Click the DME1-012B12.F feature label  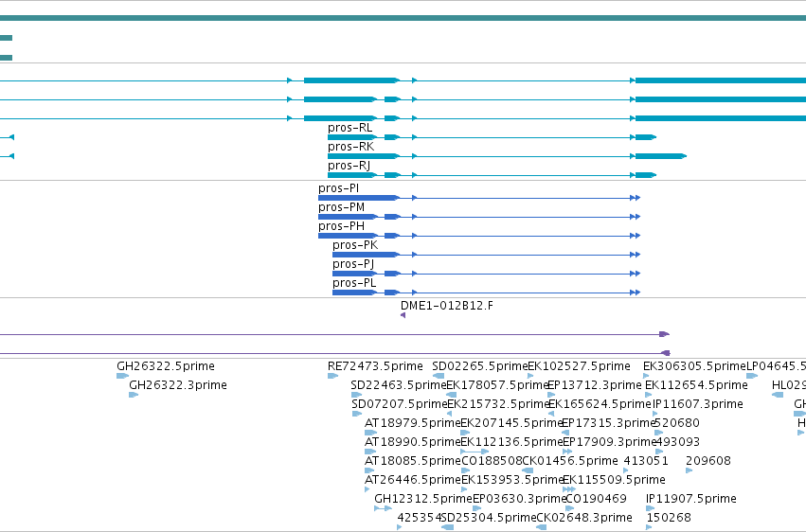[x=447, y=306]
